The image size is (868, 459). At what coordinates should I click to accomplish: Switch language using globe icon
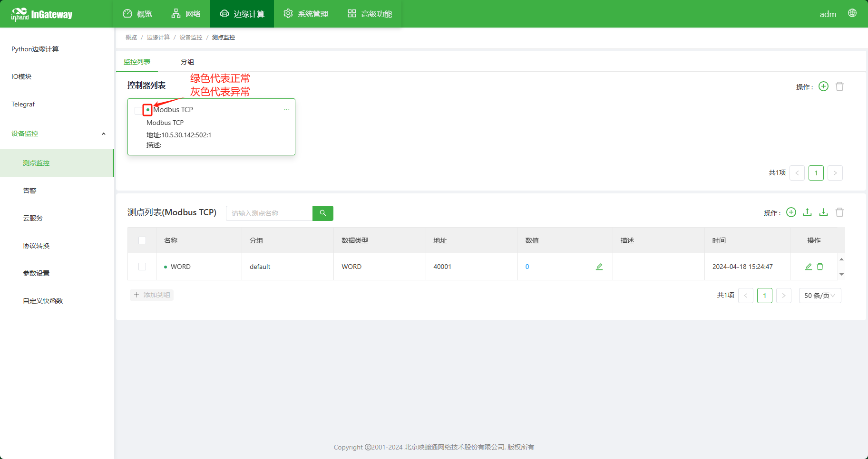(x=852, y=13)
